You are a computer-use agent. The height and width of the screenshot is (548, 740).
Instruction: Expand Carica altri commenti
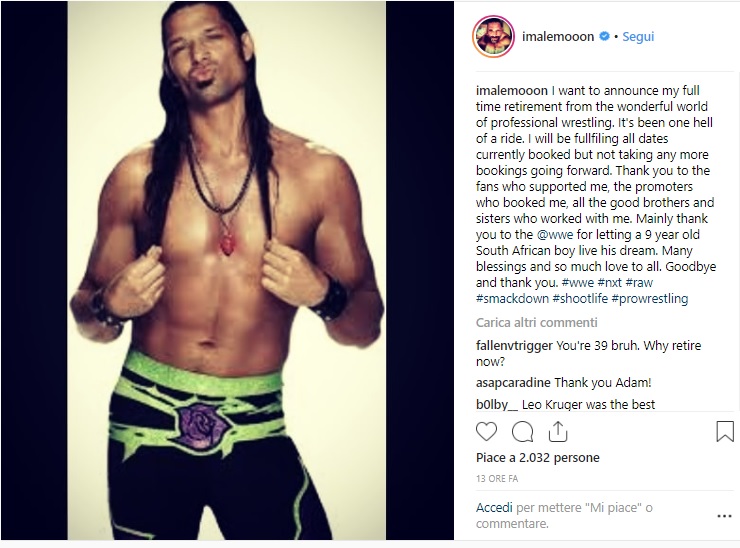(x=537, y=322)
